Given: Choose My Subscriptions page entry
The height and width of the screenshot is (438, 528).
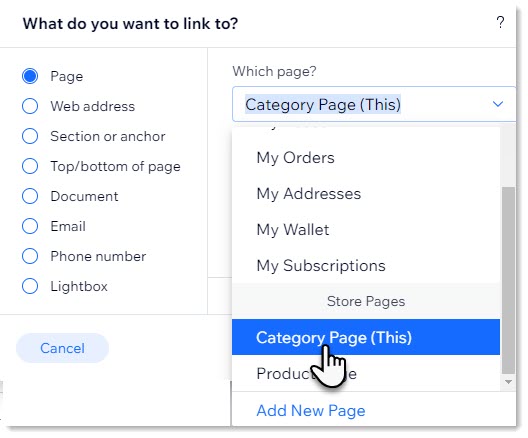Looking at the screenshot, I should click(366, 266).
